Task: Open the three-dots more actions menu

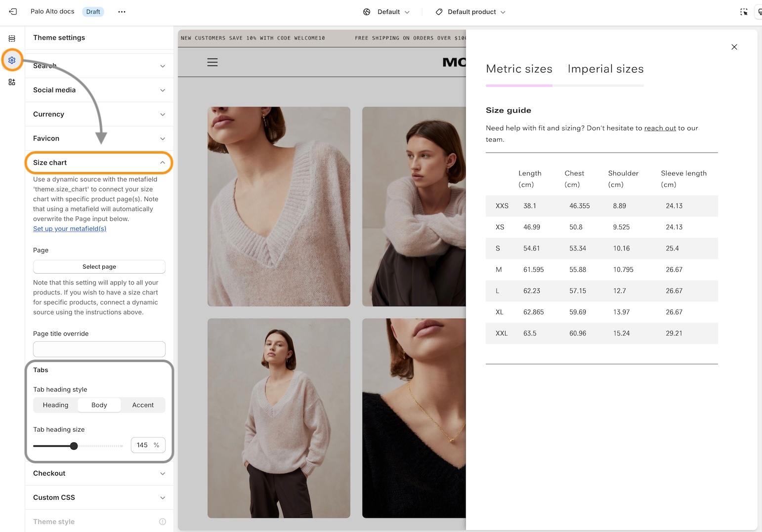Action: [122, 12]
